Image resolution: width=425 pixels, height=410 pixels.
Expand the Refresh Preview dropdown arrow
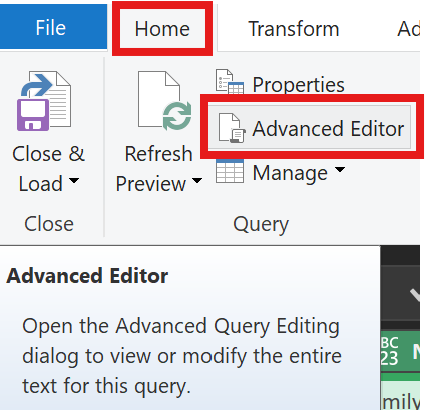[x=197, y=181]
